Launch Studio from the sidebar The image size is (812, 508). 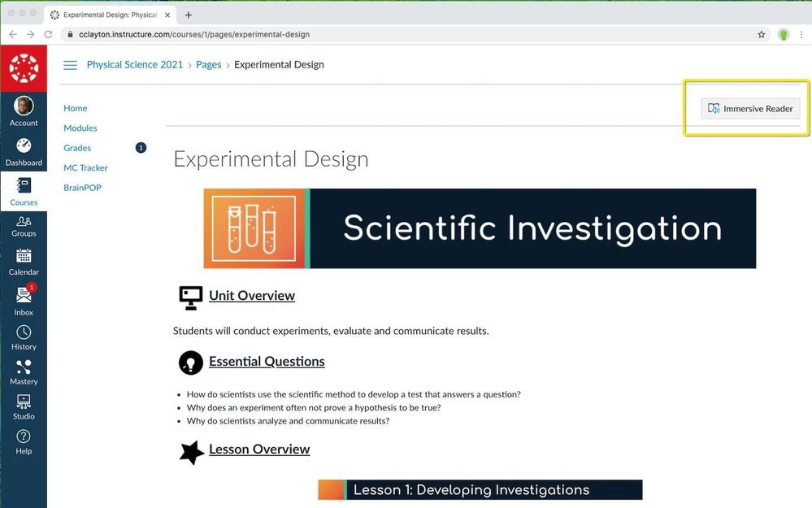[x=24, y=402]
